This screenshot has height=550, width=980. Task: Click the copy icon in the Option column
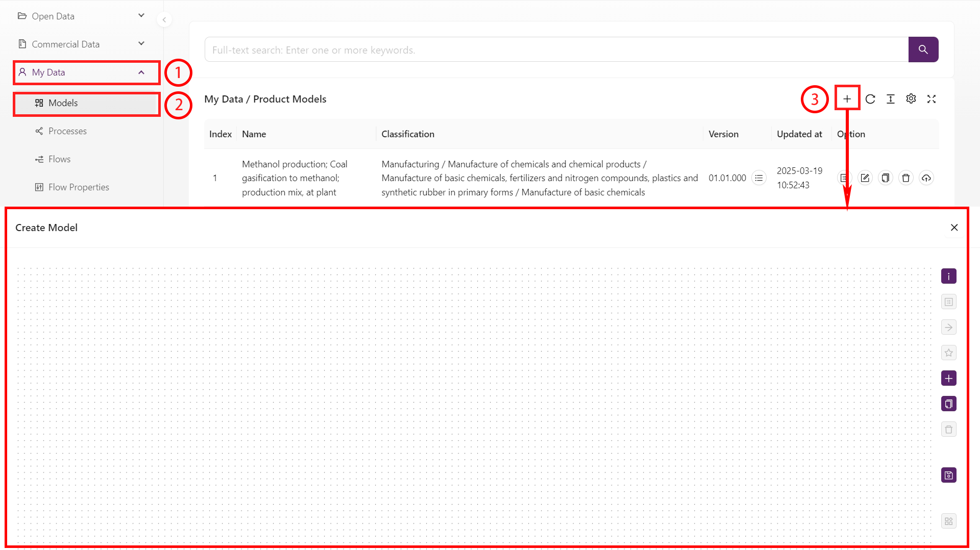point(886,178)
